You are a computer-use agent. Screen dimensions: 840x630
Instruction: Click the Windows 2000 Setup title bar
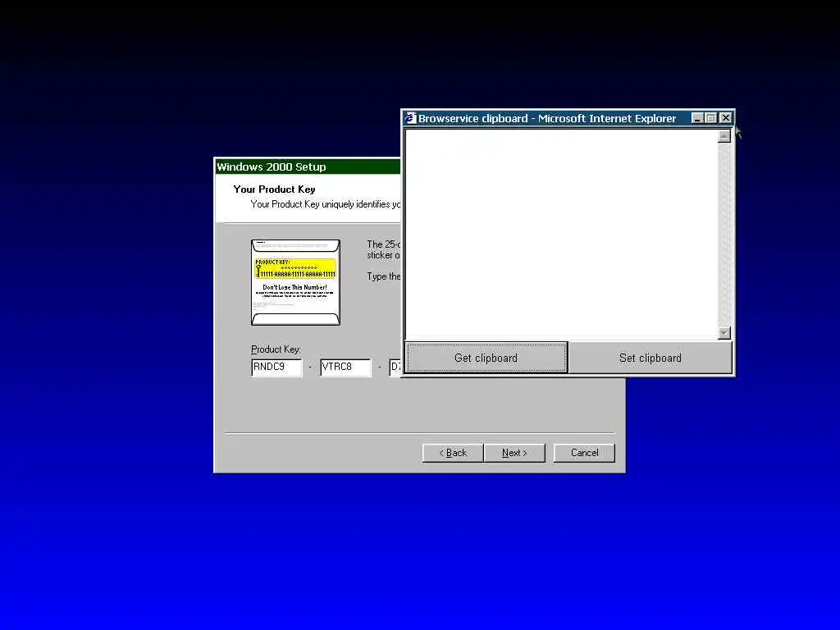tap(308, 167)
